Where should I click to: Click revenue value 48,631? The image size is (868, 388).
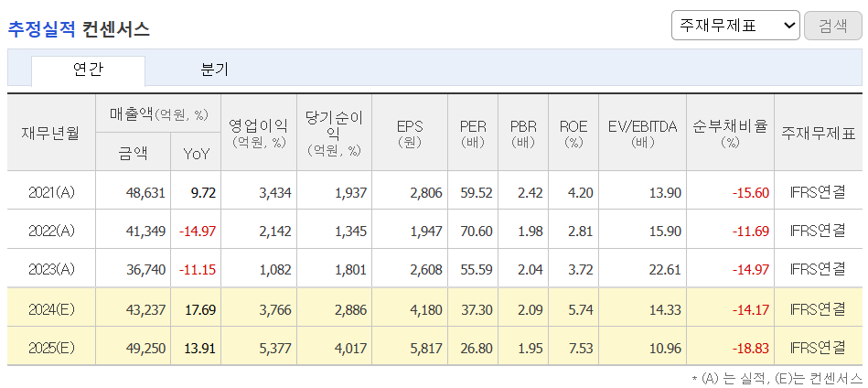point(146,192)
